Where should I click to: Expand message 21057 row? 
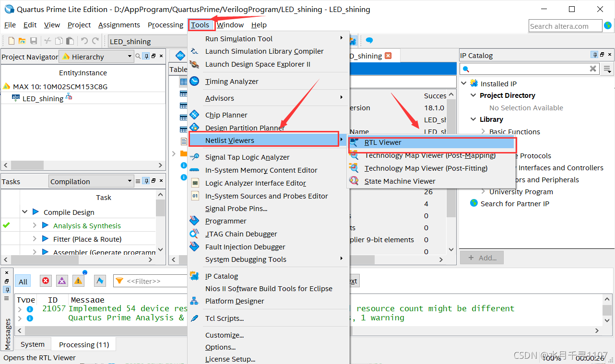point(20,309)
